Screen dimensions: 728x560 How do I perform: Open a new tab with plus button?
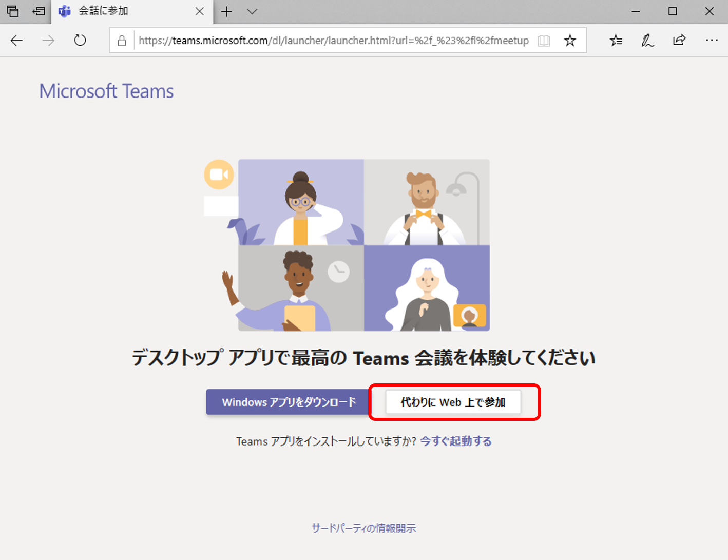pos(226,11)
